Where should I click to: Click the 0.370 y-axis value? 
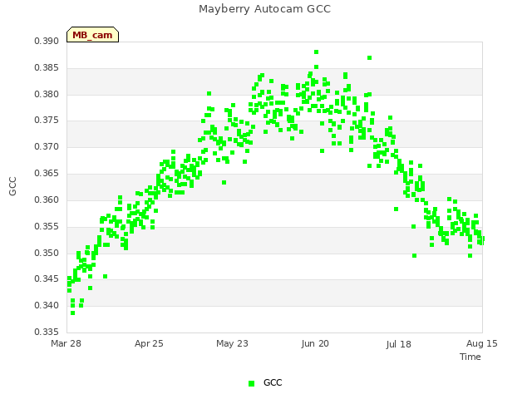click(47, 147)
